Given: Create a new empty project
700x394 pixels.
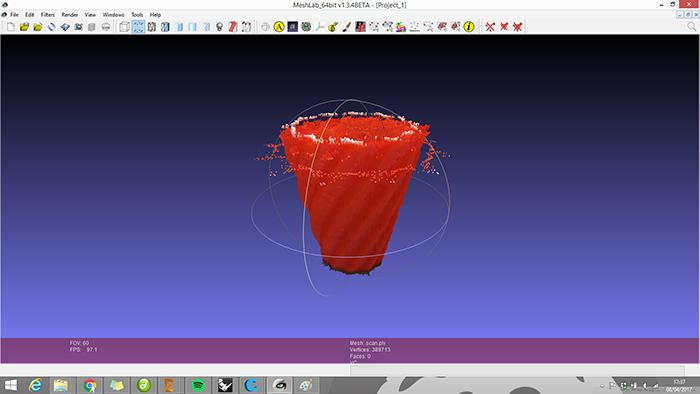Looking at the screenshot, I should [x=11, y=27].
